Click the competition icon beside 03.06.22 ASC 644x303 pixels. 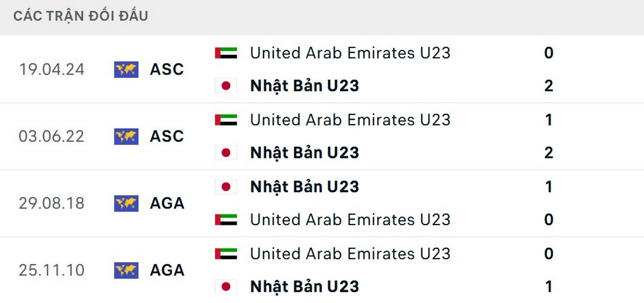click(126, 136)
